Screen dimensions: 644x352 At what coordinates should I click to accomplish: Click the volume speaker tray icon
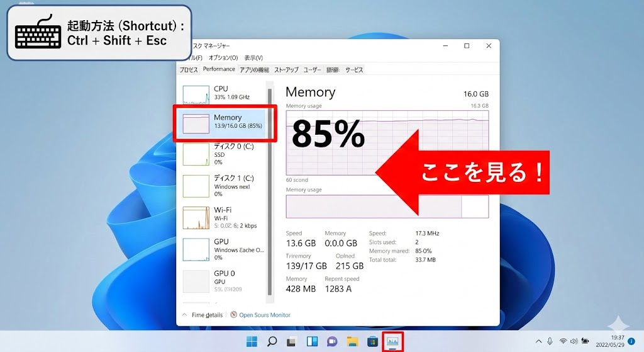click(574, 341)
